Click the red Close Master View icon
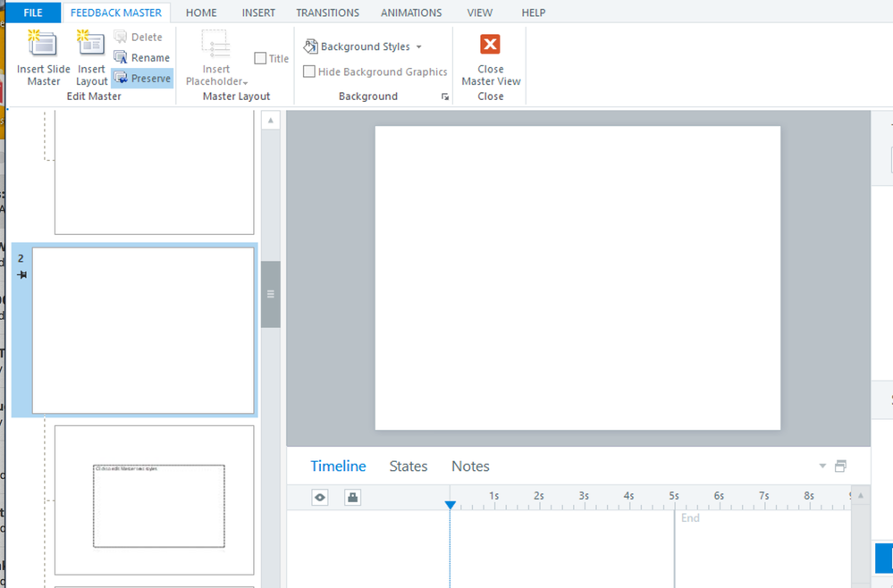893x588 pixels. 490,45
